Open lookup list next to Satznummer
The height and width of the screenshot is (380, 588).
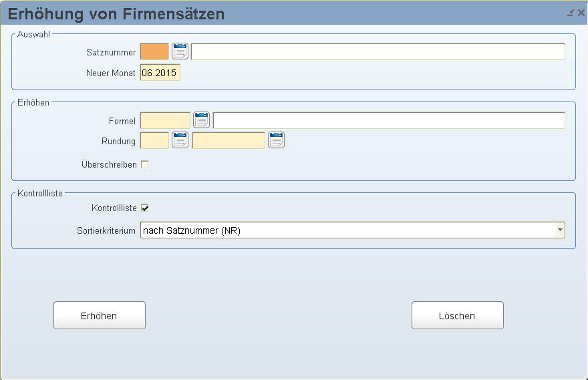point(180,51)
